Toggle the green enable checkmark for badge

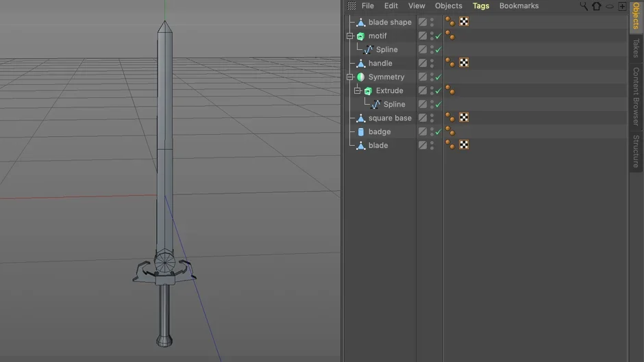click(438, 132)
